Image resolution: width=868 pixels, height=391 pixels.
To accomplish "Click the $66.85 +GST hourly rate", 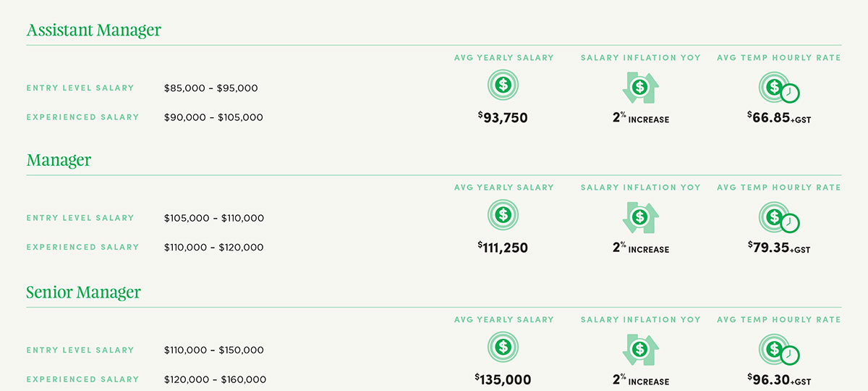I will click(779, 117).
